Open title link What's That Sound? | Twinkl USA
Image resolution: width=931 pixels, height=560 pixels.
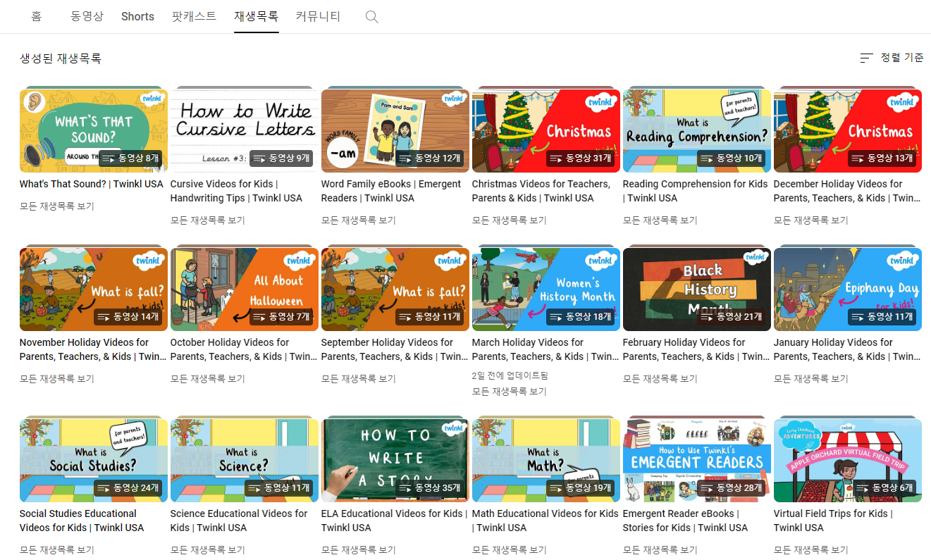pos(92,184)
